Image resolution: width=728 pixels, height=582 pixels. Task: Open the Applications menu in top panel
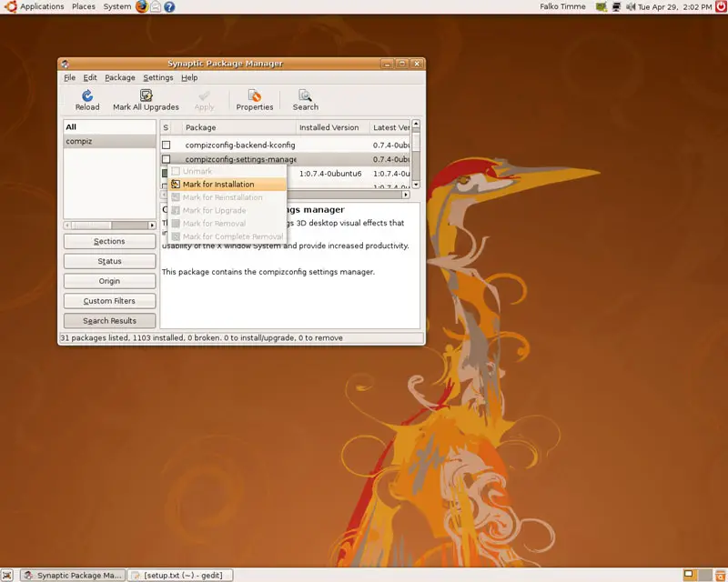tap(42, 6)
